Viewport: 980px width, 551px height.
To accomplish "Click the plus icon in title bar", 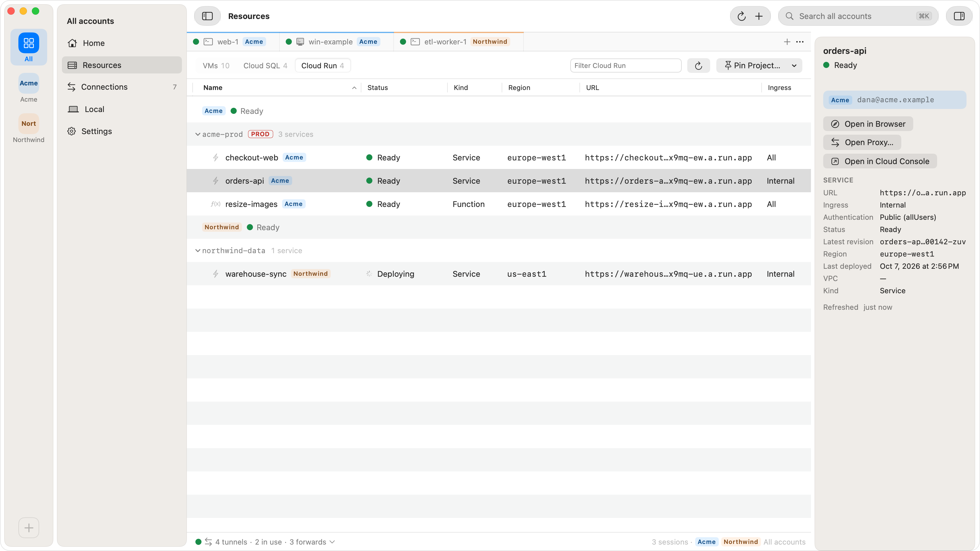I will tap(759, 16).
